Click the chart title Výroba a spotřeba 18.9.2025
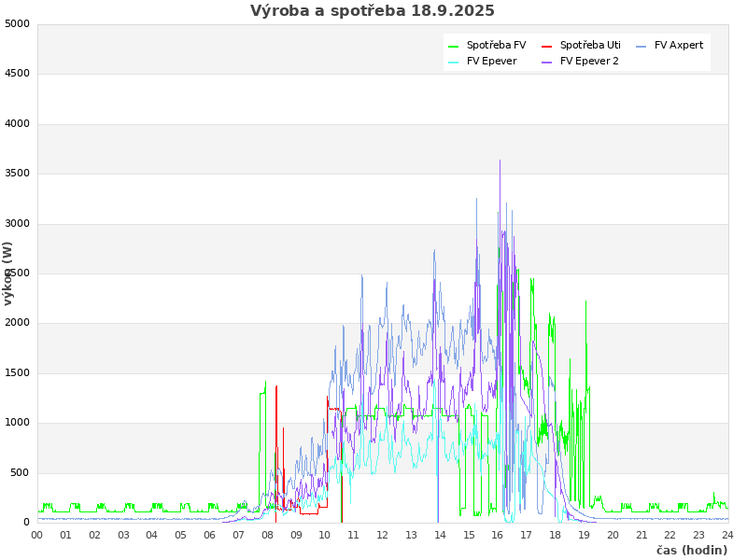Image resolution: width=747 pixels, height=560 pixels. [x=373, y=11]
